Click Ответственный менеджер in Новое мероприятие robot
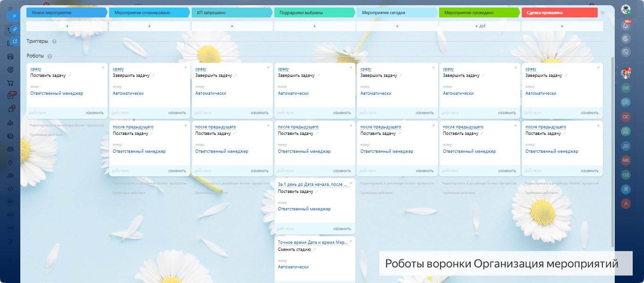Viewport: 644px width, 283px height. [x=57, y=93]
